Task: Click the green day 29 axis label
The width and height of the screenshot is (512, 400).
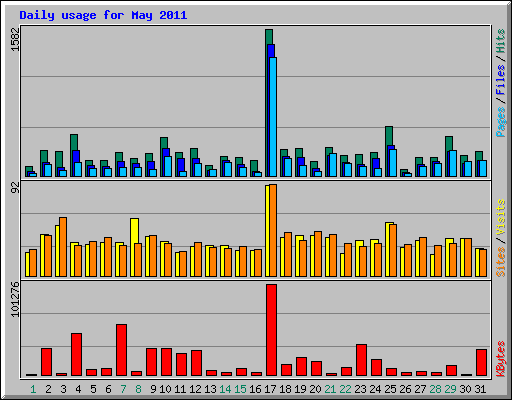Action: pyautogui.click(x=450, y=389)
